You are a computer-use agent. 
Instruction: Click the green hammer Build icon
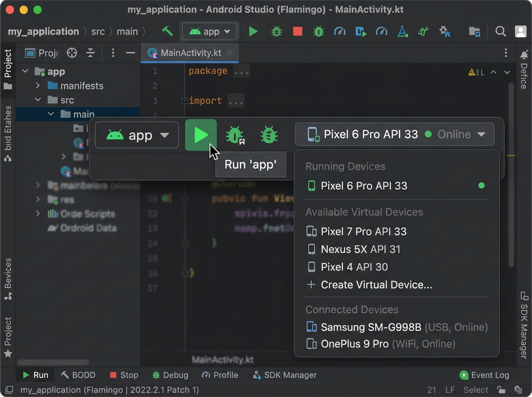(x=167, y=31)
